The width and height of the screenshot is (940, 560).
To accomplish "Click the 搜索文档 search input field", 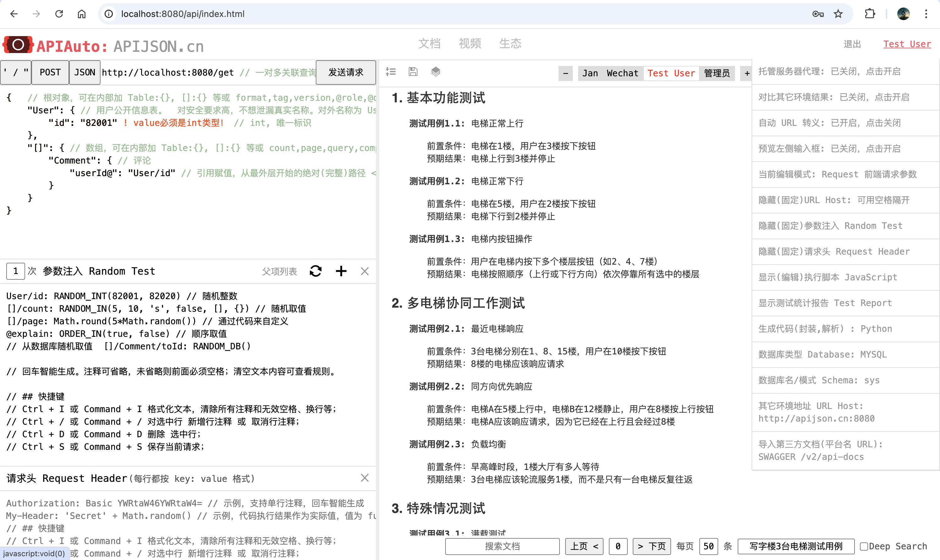I will pyautogui.click(x=502, y=546).
